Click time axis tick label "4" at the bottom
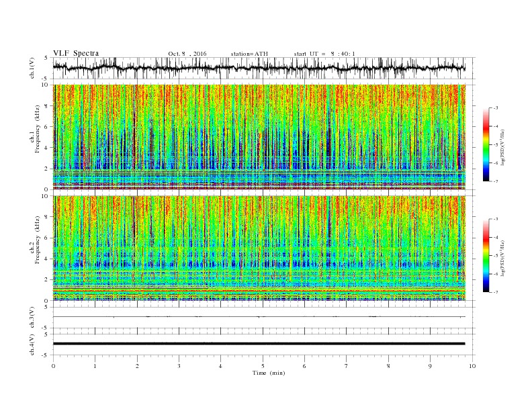This screenshot has height=411, width=532. 220,366
